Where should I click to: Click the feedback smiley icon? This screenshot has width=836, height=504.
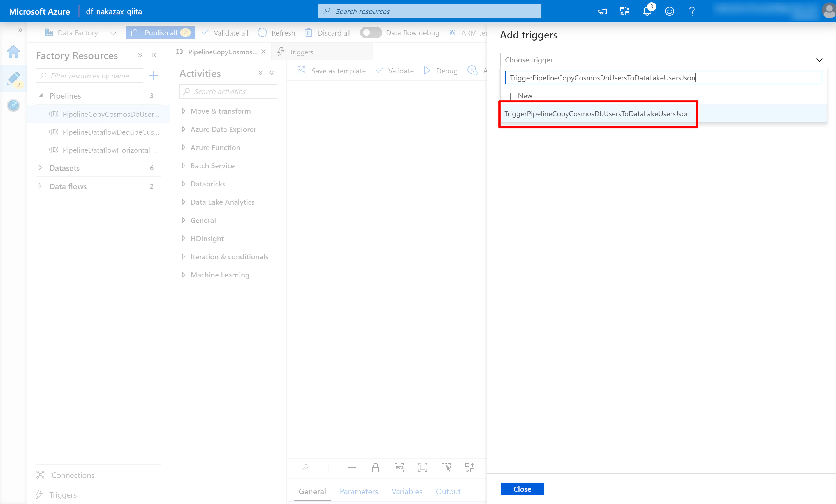(670, 11)
